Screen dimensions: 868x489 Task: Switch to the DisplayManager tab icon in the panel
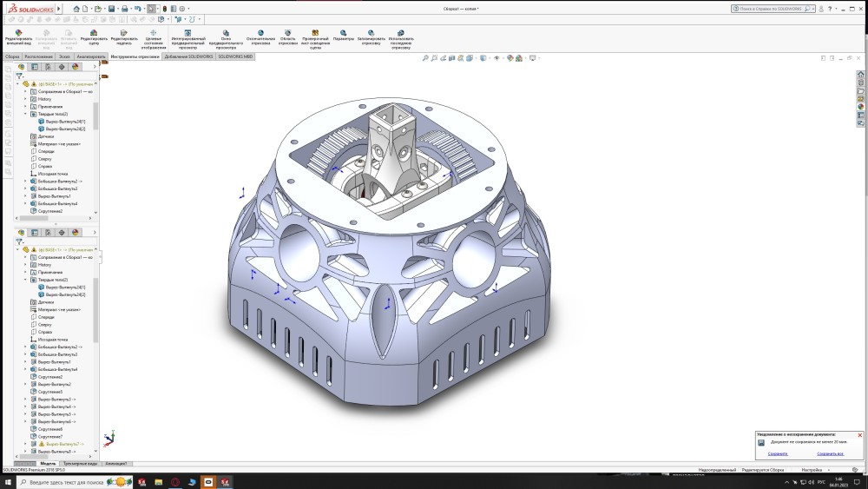(x=75, y=66)
